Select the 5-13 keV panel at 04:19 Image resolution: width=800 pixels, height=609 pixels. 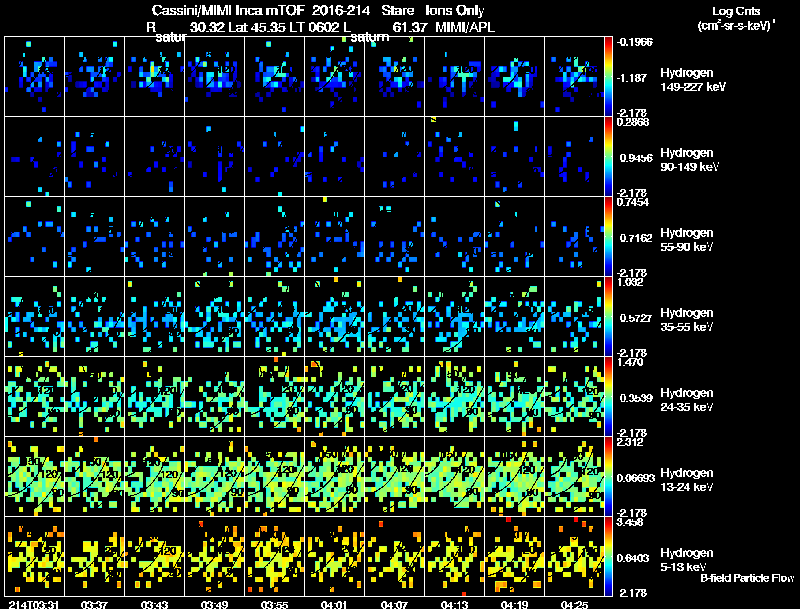pos(515,557)
